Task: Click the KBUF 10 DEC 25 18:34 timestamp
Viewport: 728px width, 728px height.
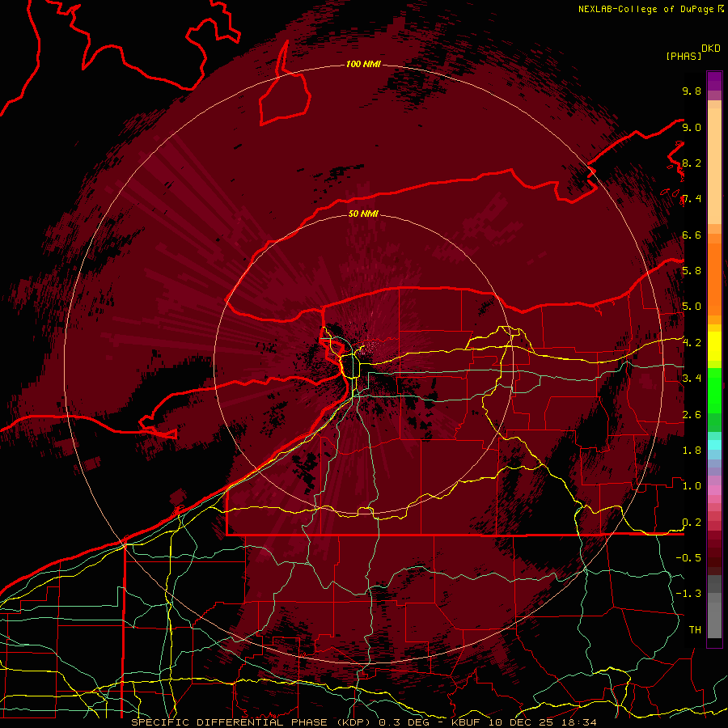Action: pos(524,722)
